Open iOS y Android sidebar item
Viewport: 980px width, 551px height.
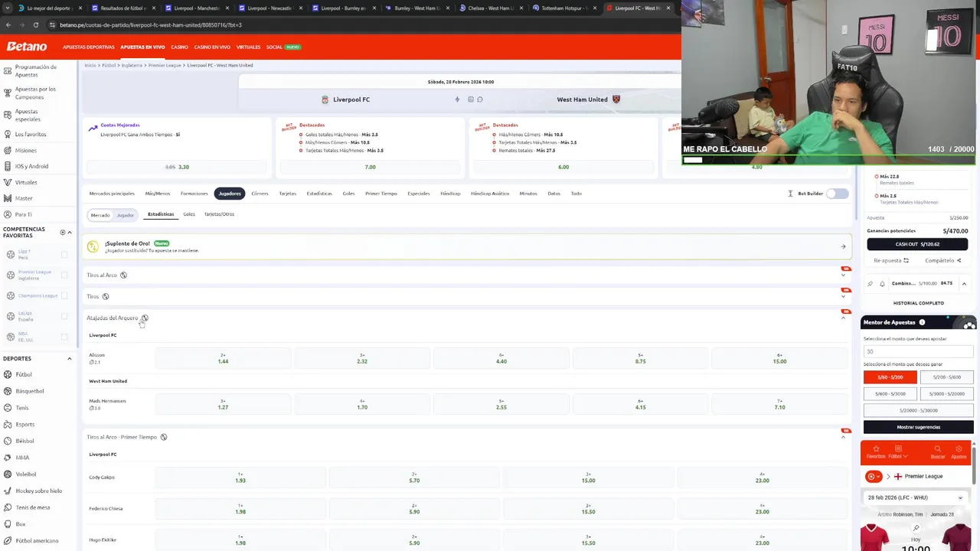pos(31,166)
